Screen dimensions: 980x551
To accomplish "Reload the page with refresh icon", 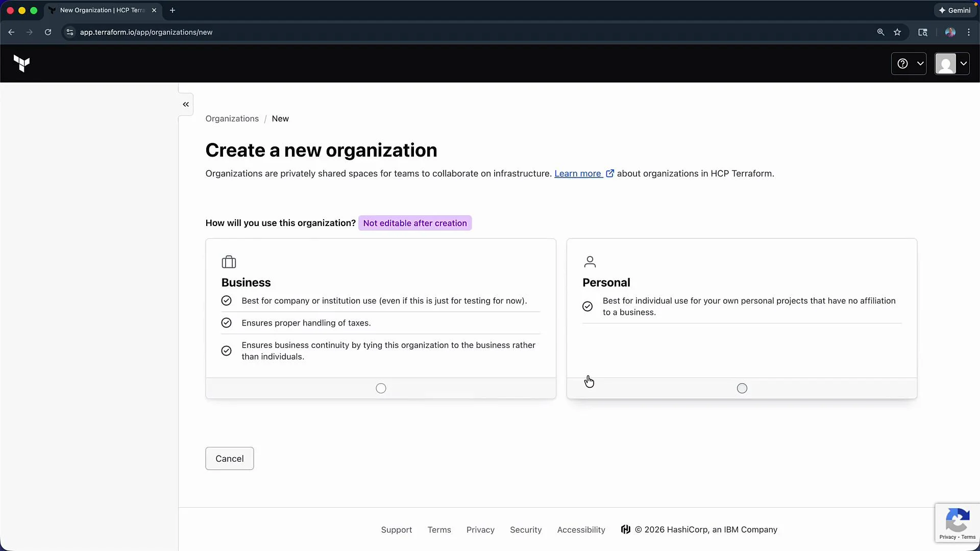I will 48,32.
